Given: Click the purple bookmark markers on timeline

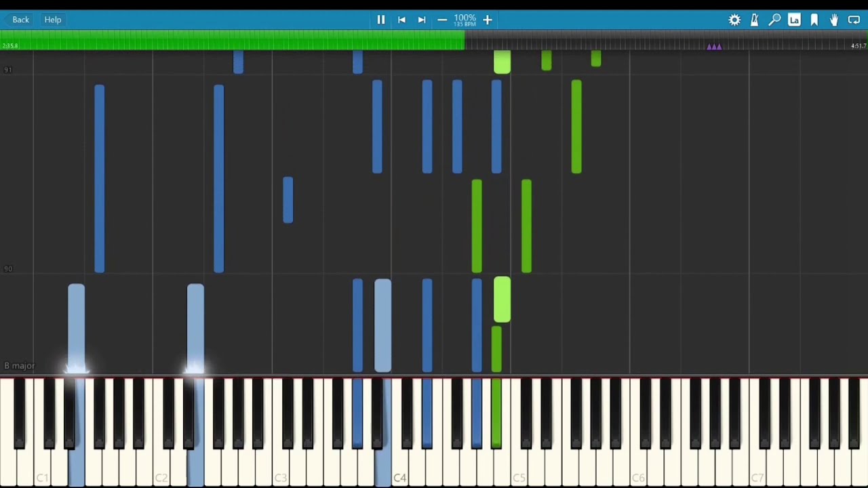Looking at the screenshot, I should click(x=714, y=47).
